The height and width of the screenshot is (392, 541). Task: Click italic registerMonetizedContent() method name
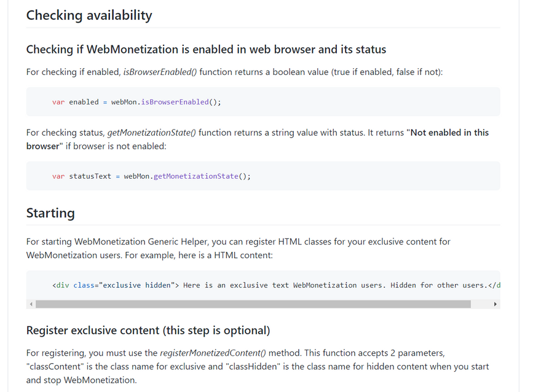coord(213,353)
